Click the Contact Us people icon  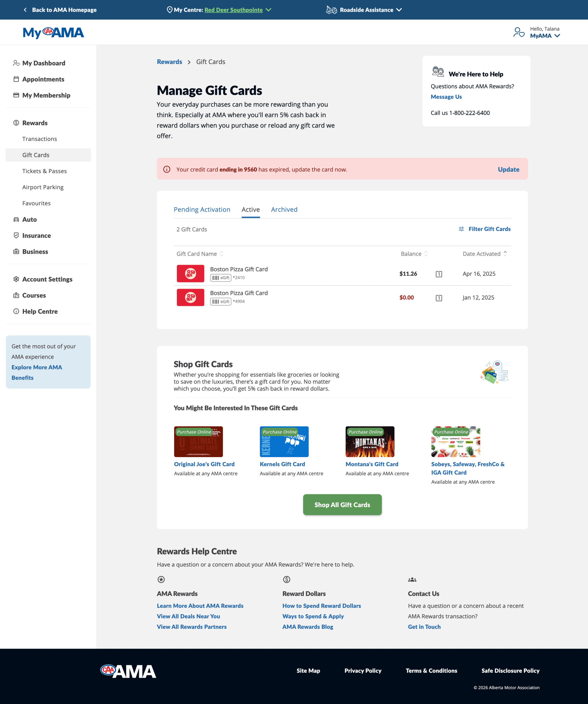tap(412, 580)
